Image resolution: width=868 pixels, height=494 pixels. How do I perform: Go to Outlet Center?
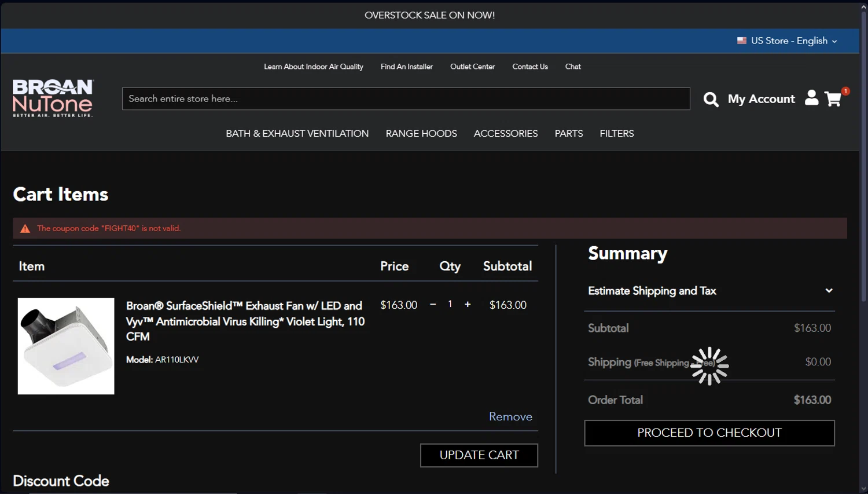coord(472,67)
